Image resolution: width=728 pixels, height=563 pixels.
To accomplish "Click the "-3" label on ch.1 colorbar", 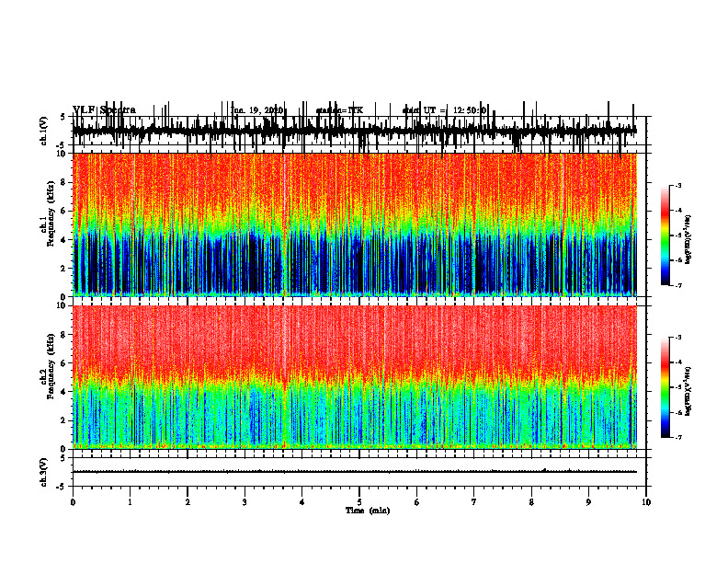I will click(677, 186).
